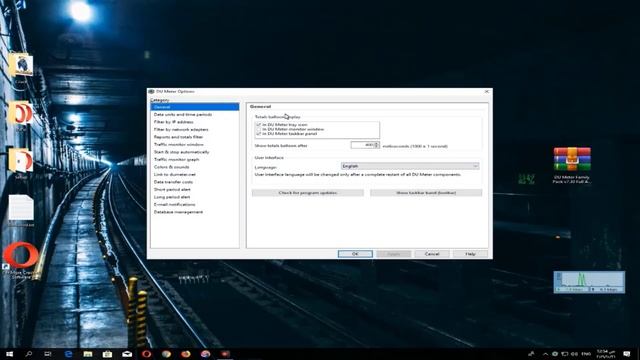
Task: Expand hidden system tray icons chevron
Action: 545,354
